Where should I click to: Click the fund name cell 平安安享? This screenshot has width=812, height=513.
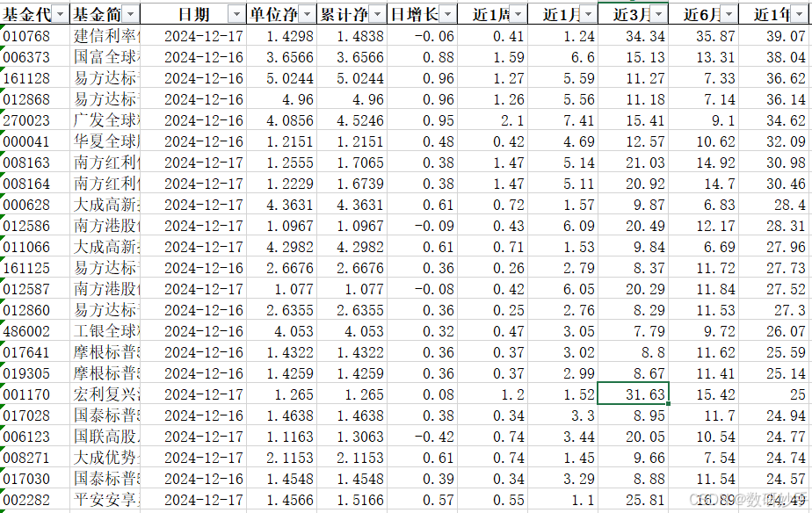coord(105,500)
